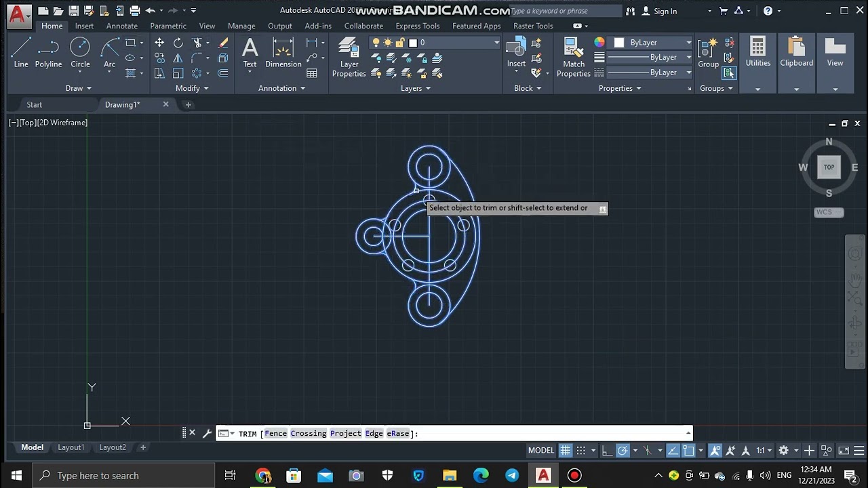Toggle object snap tracking
This screenshot has height=488, width=868.
click(673, 450)
